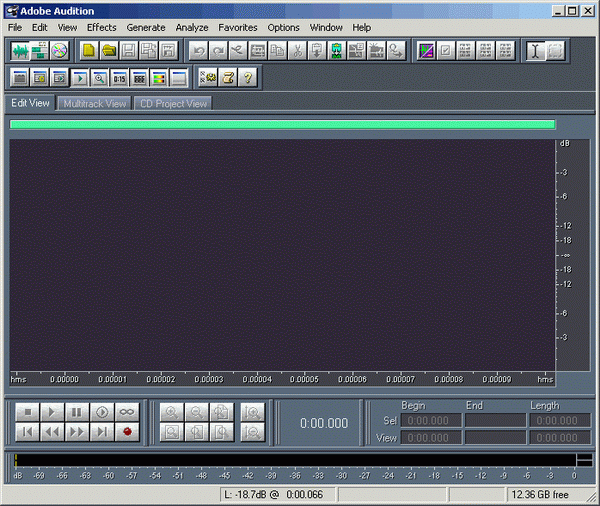Click the Rewind transport button
600x506 pixels.
[x=52, y=432]
